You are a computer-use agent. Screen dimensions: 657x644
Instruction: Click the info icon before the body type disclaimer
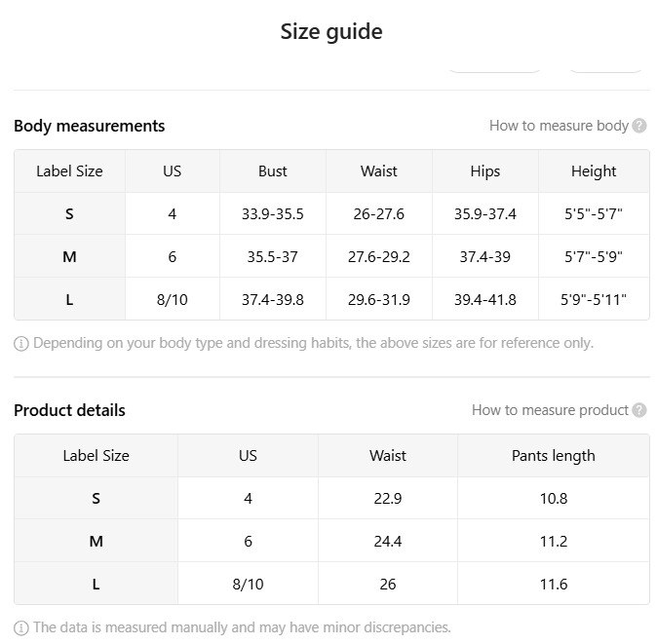pyautogui.click(x=21, y=344)
